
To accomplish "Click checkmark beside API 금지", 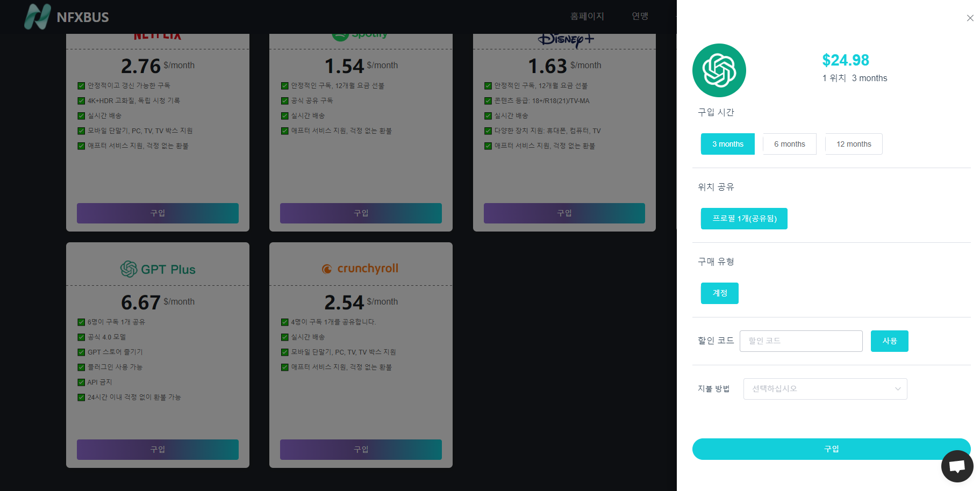I will click(81, 382).
